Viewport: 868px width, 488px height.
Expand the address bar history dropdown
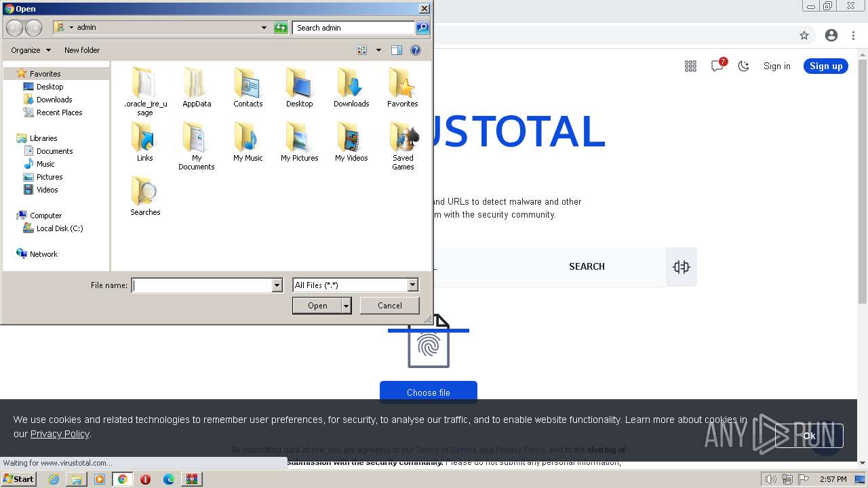264,28
